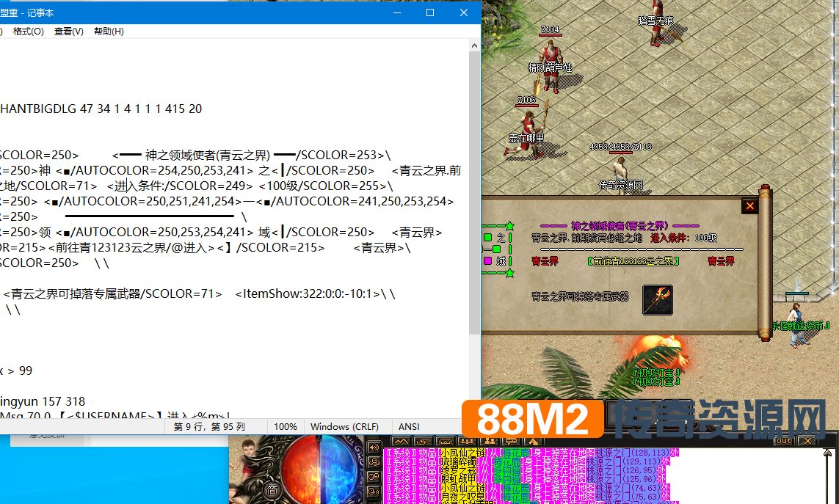Click the Windows (CRLF) status entry
The image size is (839, 504).
pyautogui.click(x=344, y=426)
